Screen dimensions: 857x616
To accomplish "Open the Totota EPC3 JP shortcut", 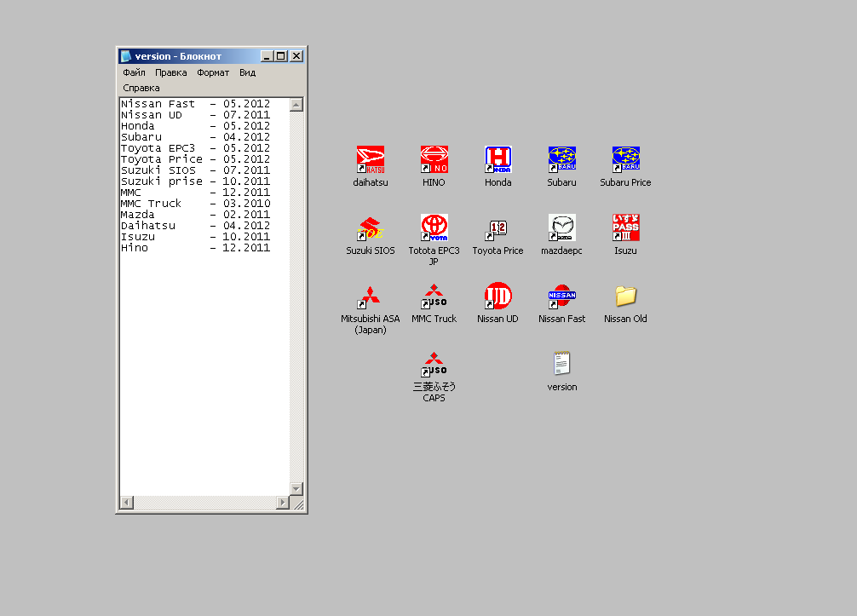I will coord(434,227).
